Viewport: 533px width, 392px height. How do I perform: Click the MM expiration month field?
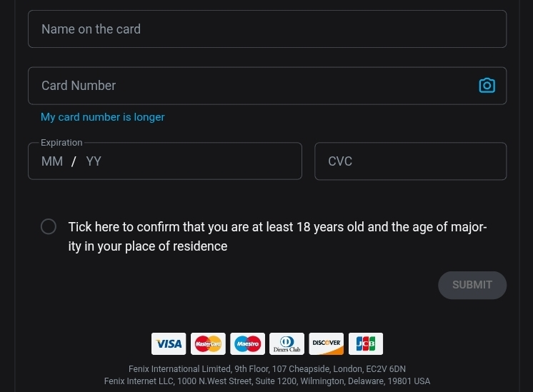tap(52, 161)
